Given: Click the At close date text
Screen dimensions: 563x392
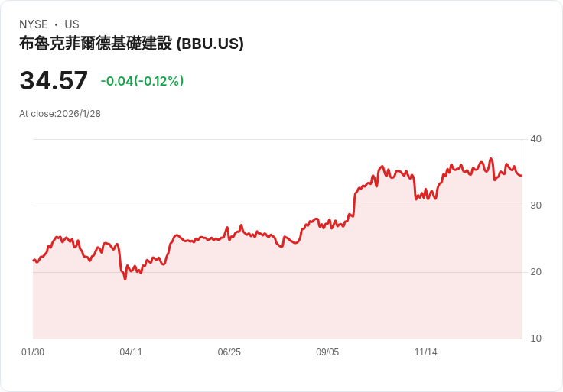Looking at the screenshot, I should (60, 114).
